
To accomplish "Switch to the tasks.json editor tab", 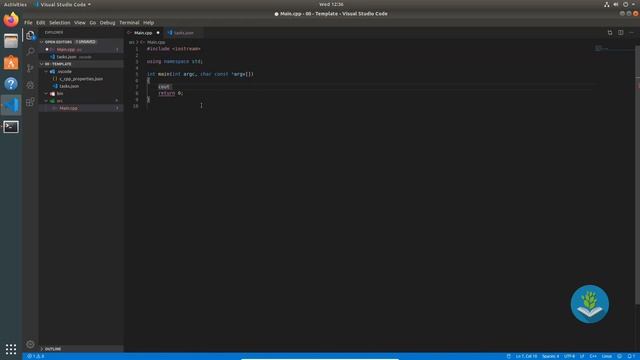I will pos(183,33).
